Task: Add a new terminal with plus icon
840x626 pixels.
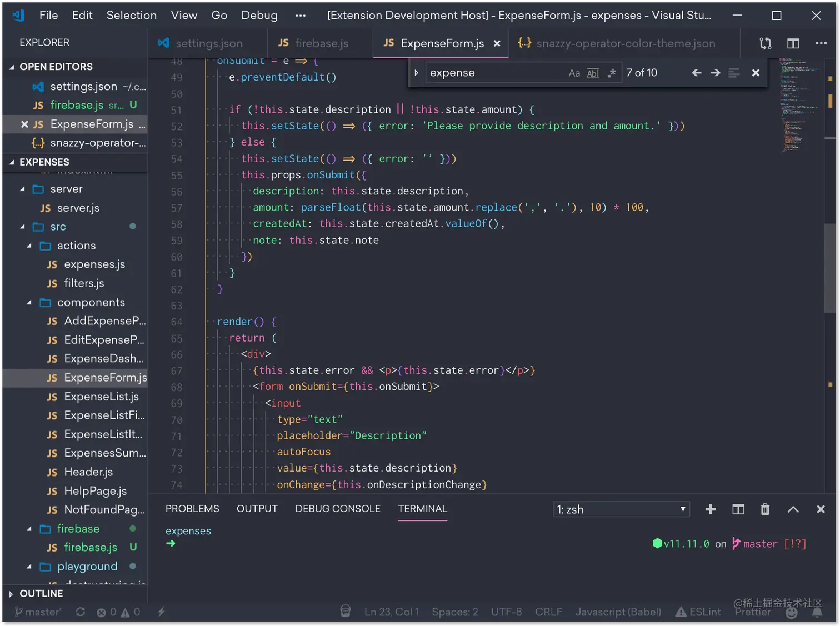Action: click(710, 509)
